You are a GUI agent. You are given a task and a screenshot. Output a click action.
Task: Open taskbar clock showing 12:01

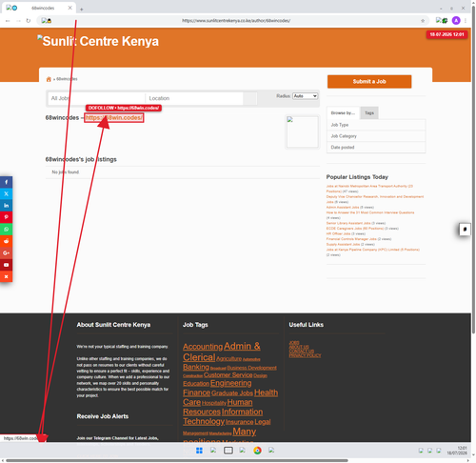click(x=457, y=451)
